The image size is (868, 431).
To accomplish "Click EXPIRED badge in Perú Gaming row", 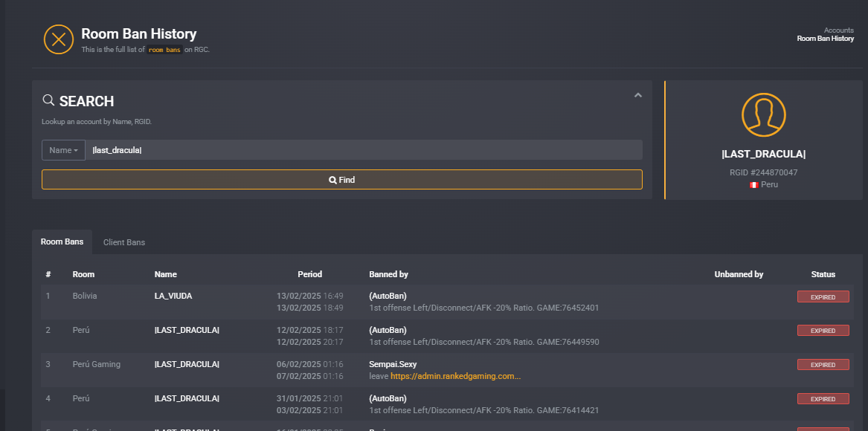I will coord(823,365).
